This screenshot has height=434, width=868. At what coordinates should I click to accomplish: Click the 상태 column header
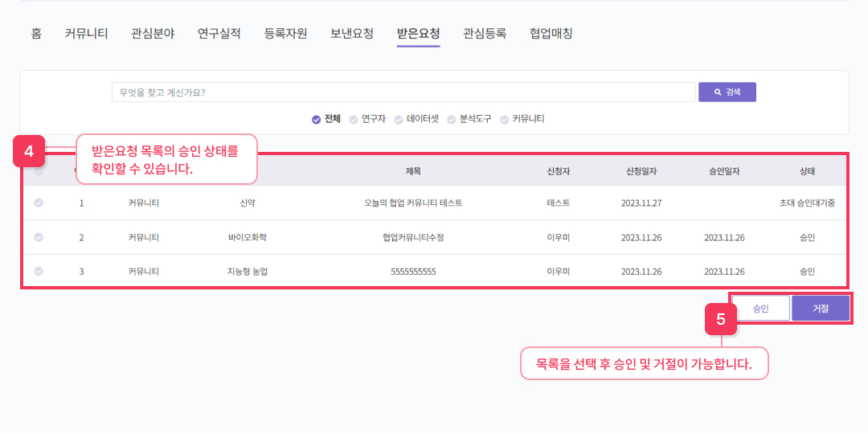pyautogui.click(x=807, y=172)
